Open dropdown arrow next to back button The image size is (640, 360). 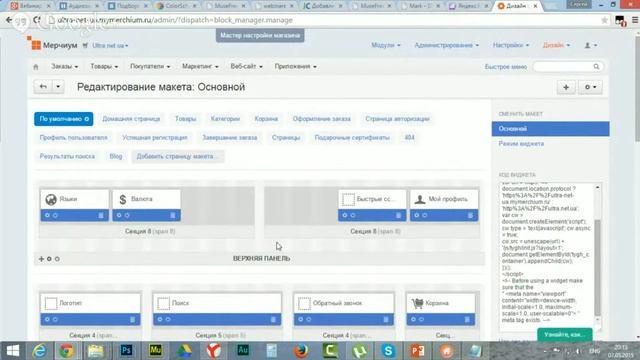[x=58, y=87]
